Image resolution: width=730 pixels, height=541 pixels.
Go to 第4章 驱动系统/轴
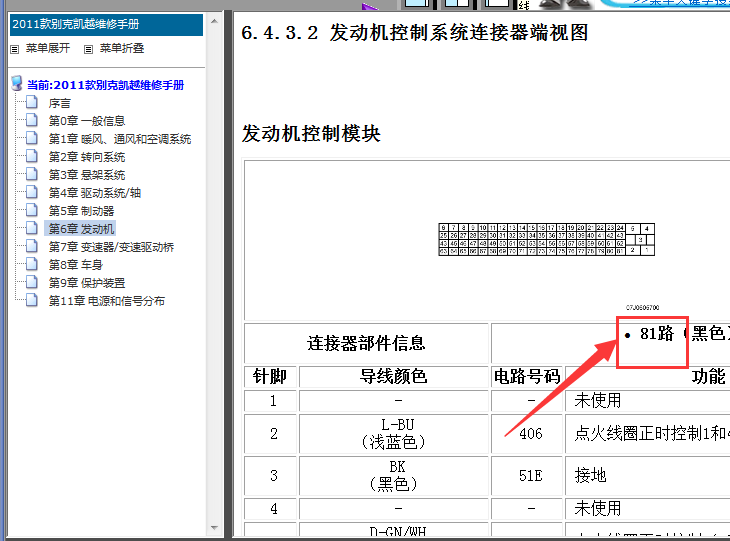[x=95, y=193]
